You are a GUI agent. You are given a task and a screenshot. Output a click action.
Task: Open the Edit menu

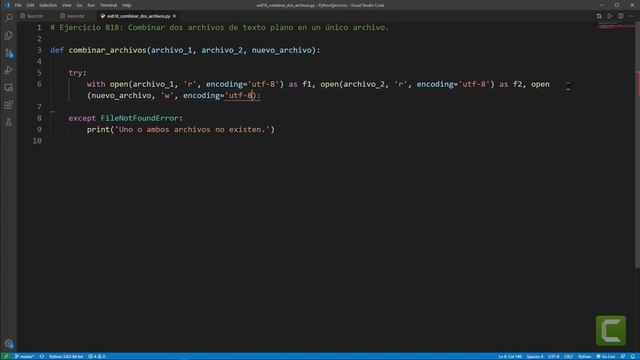click(x=31, y=5)
